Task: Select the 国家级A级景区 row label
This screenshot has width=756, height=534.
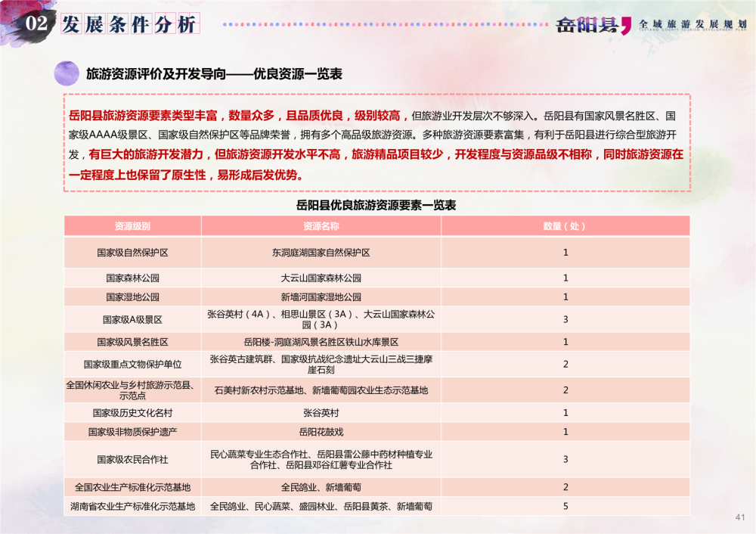Action: pyautogui.click(x=132, y=320)
